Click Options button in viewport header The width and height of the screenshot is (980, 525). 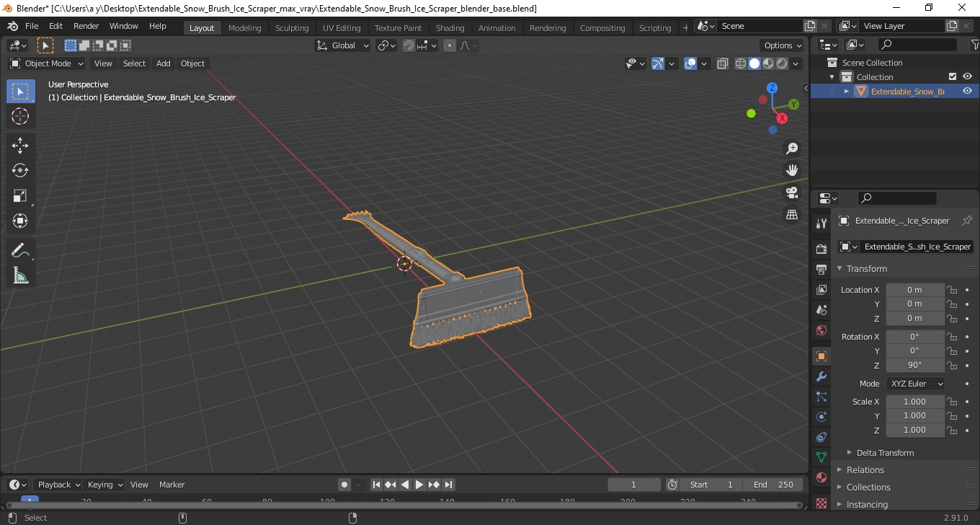tap(783, 45)
